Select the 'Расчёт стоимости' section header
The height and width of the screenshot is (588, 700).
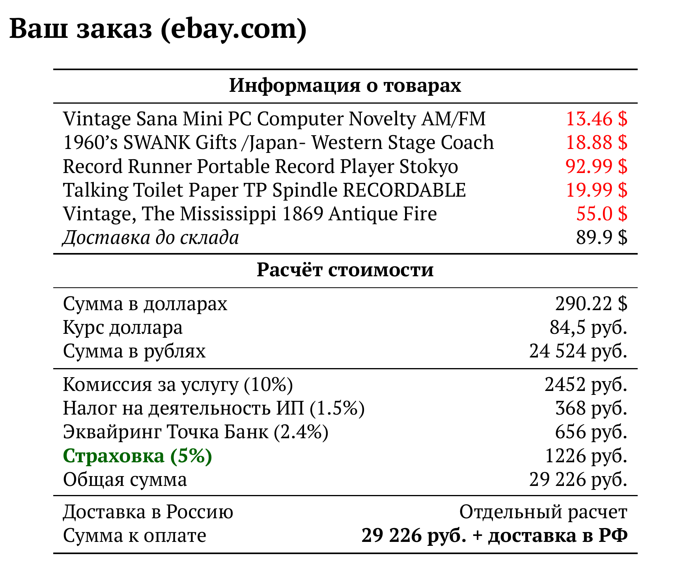point(345,270)
